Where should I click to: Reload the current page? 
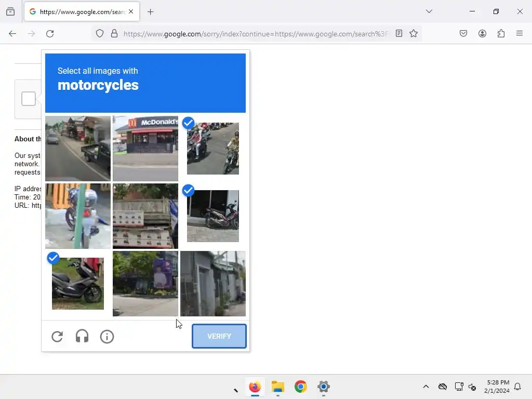pos(50,34)
